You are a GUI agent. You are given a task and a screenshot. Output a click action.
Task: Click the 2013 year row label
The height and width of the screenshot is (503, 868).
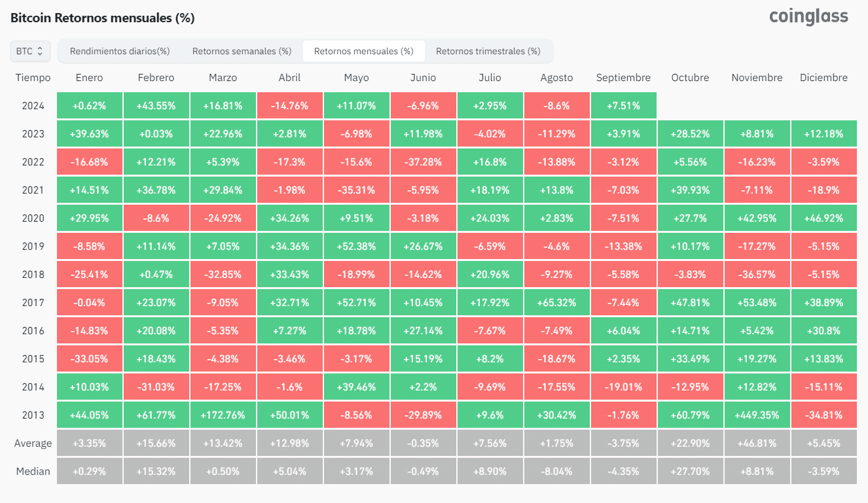pos(33,414)
